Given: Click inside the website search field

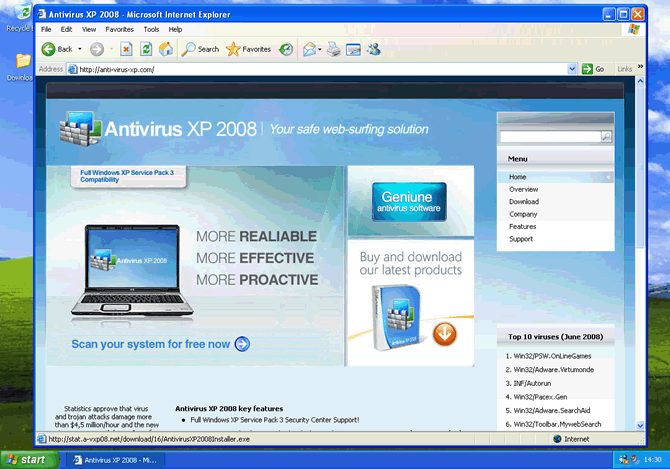Looking at the screenshot, I should pyautogui.click(x=549, y=136).
